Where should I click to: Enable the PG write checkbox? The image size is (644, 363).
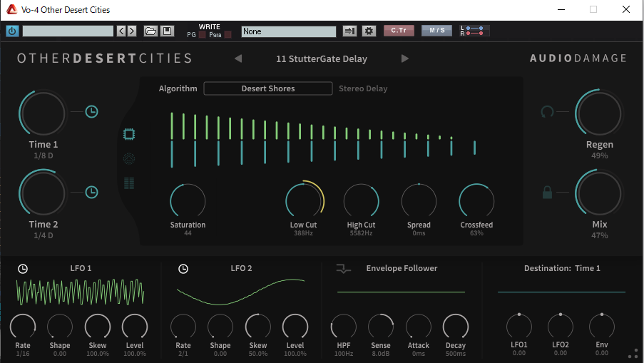pos(202,35)
